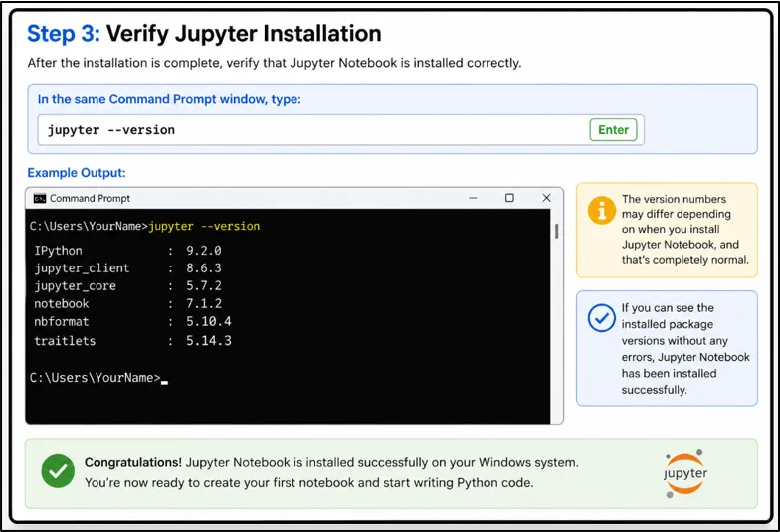Screen dimensions: 780x532
Task: Click the green Enter button
Action: (613, 129)
